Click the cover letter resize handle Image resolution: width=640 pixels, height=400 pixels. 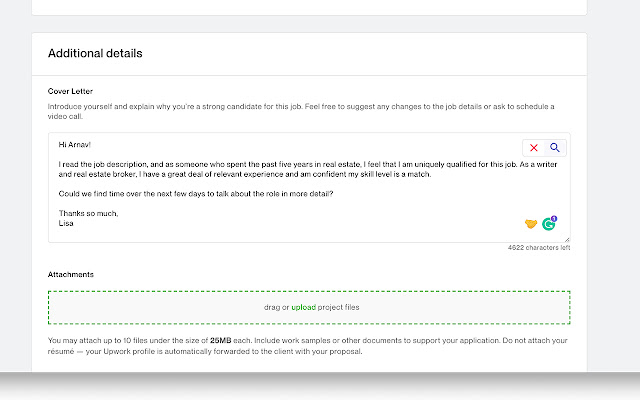[x=567, y=239]
